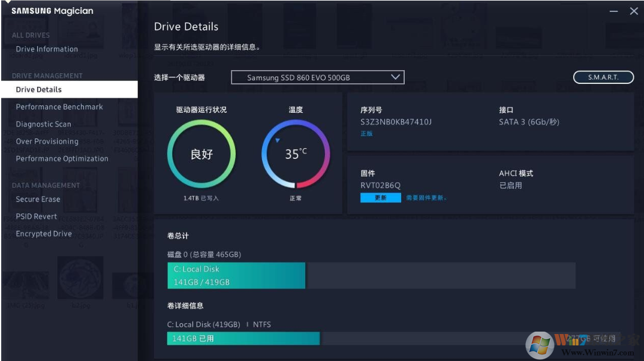The width and height of the screenshot is (644, 361).
Task: Click the S.M.A.R.T. button
Action: pyautogui.click(x=603, y=77)
